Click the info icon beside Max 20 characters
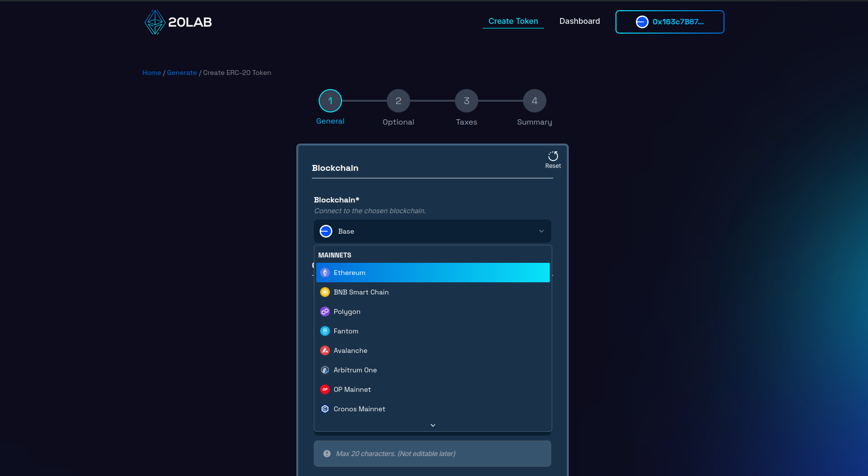The width and height of the screenshot is (868, 476). 327,454
